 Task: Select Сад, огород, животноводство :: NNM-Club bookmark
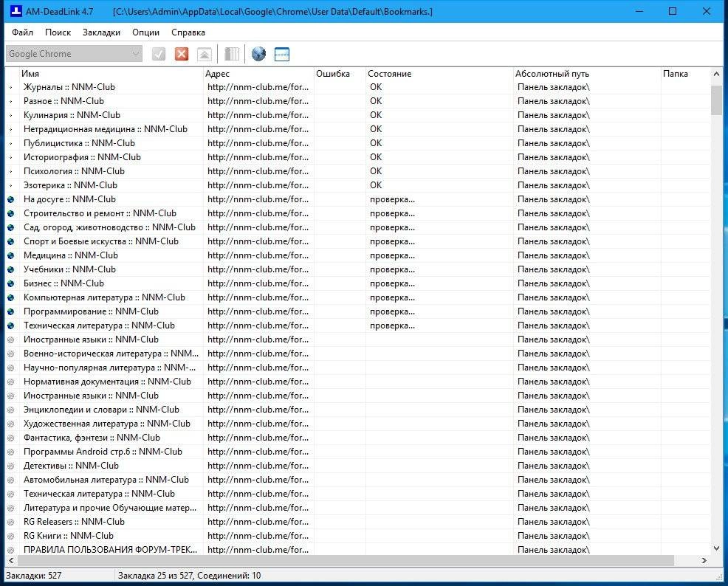pyautogui.click(x=109, y=227)
